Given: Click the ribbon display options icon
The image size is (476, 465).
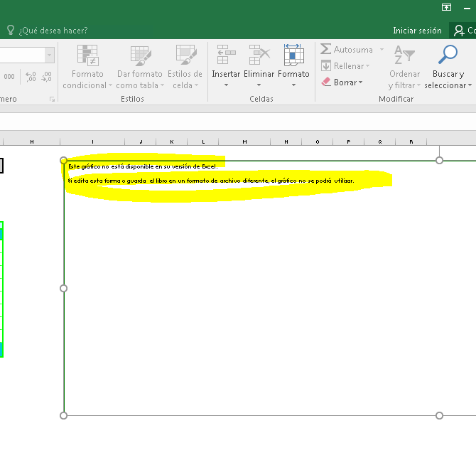Looking at the screenshot, I should [x=446, y=7].
